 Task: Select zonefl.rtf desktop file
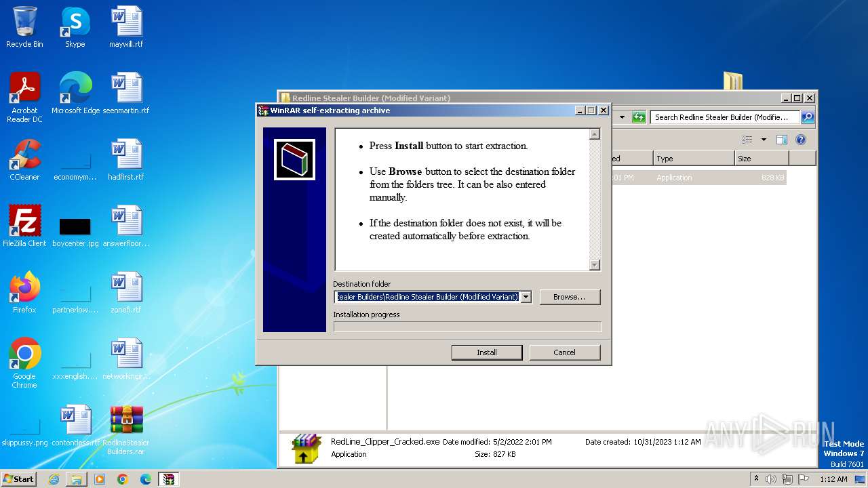click(x=126, y=293)
